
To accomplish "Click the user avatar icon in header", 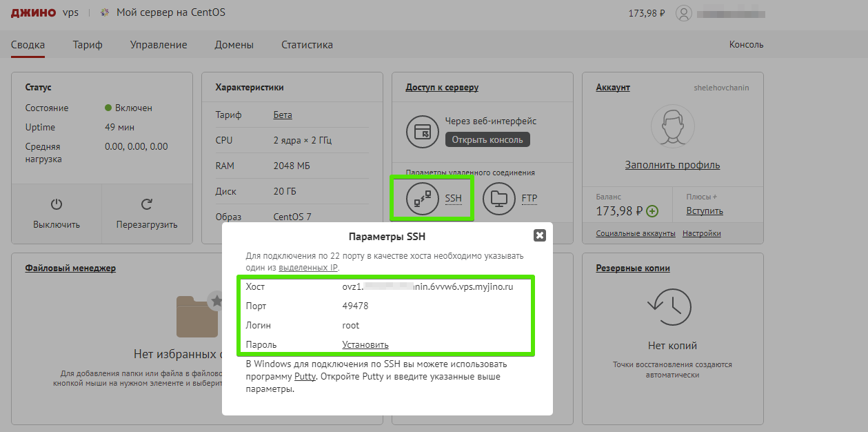I will coord(683,13).
